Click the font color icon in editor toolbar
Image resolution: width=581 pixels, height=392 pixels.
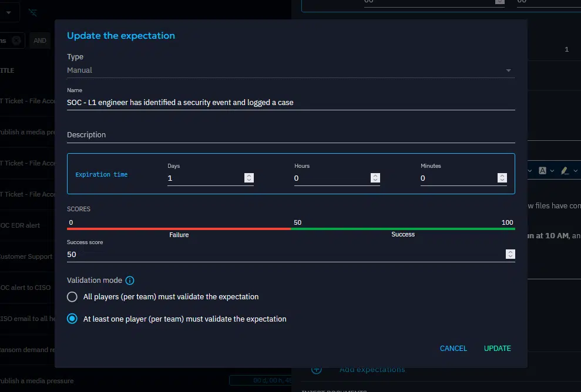pyautogui.click(x=543, y=171)
